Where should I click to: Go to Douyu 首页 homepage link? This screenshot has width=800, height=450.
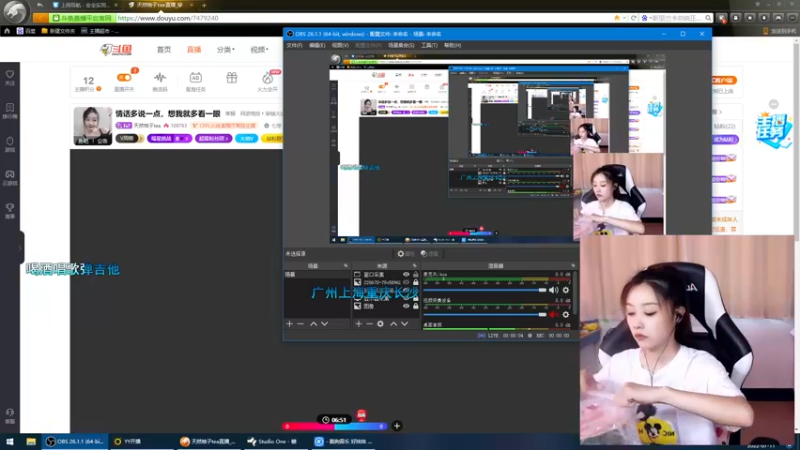164,49
